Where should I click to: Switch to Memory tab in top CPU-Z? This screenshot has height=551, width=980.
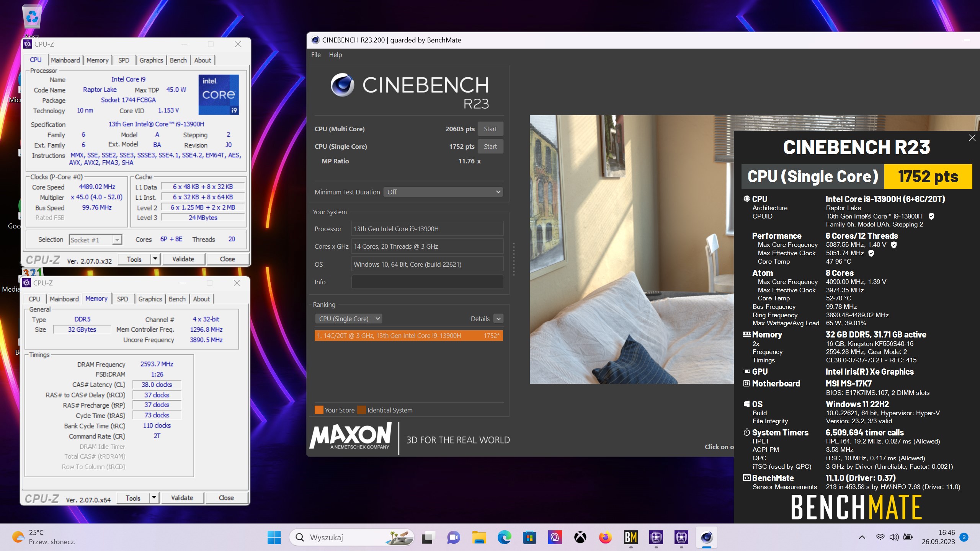coord(97,60)
